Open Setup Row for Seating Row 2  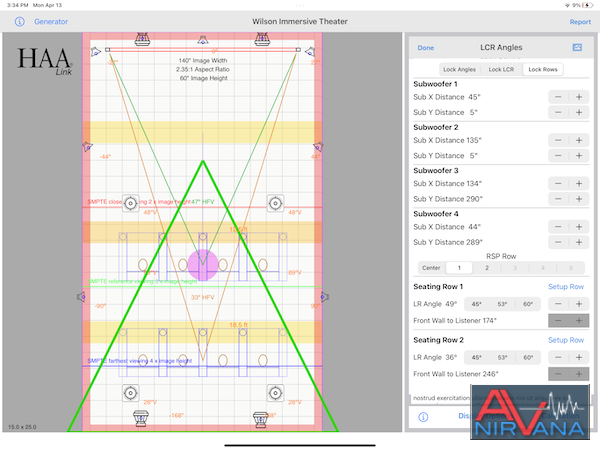[x=566, y=340]
